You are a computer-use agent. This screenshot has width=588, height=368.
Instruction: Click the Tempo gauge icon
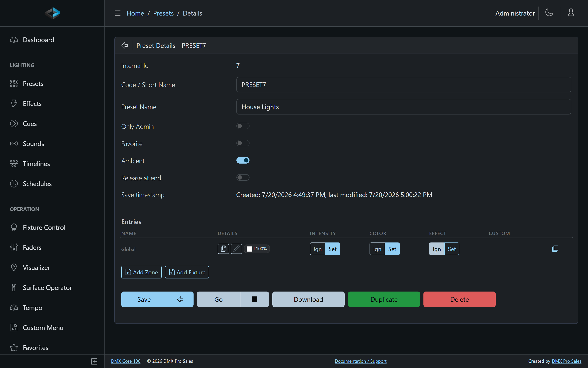point(14,308)
